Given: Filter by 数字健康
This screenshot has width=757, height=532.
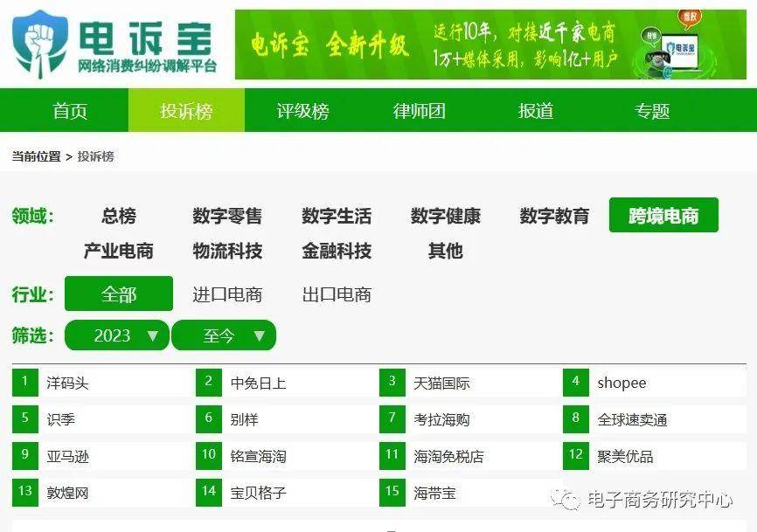Looking at the screenshot, I should pos(446,216).
